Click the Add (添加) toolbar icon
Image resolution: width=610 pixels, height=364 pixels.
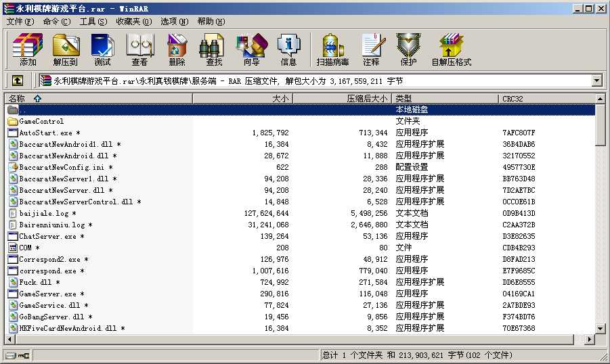pos(27,50)
